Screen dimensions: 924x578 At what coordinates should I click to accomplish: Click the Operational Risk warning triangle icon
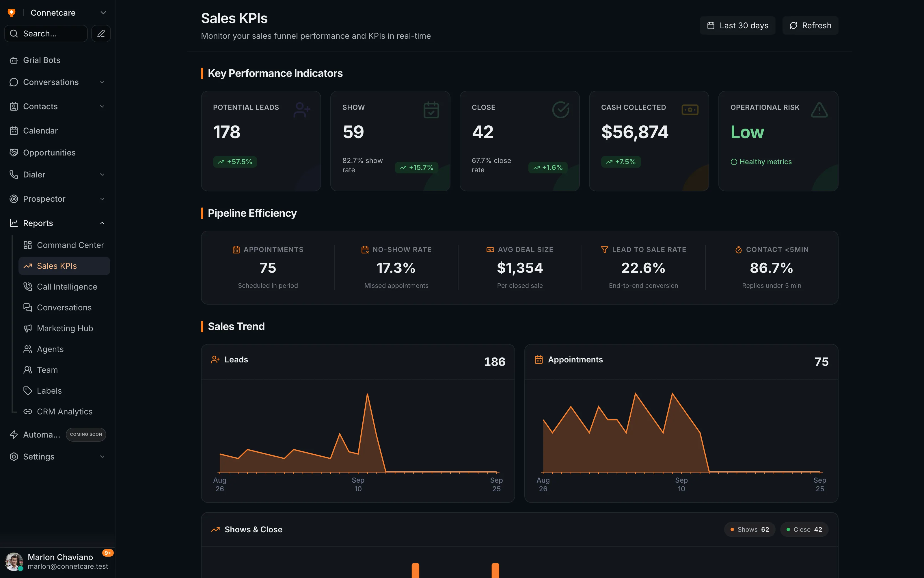pyautogui.click(x=819, y=110)
